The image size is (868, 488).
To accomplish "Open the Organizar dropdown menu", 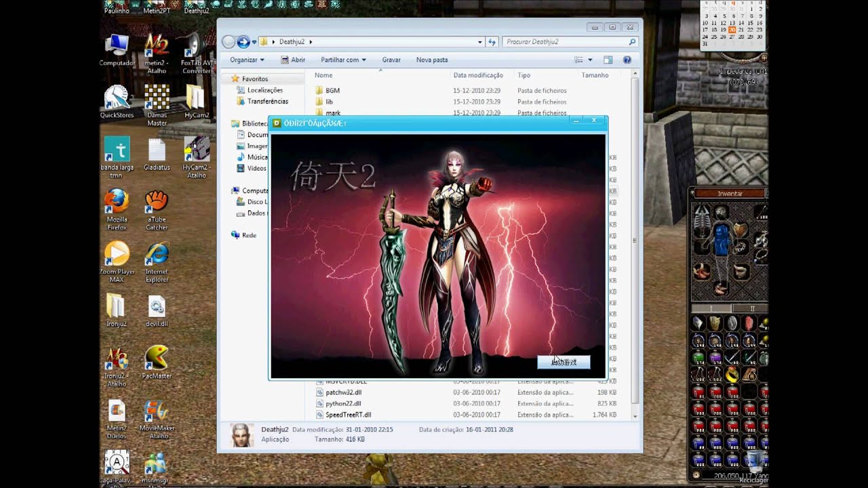I will tap(247, 60).
